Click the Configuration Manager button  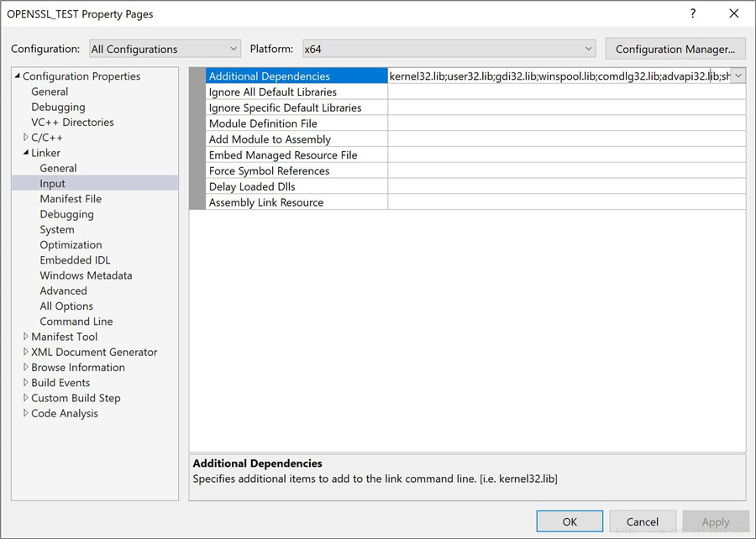(675, 49)
